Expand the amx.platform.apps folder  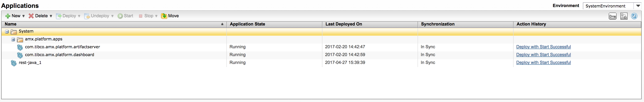(x=13, y=40)
